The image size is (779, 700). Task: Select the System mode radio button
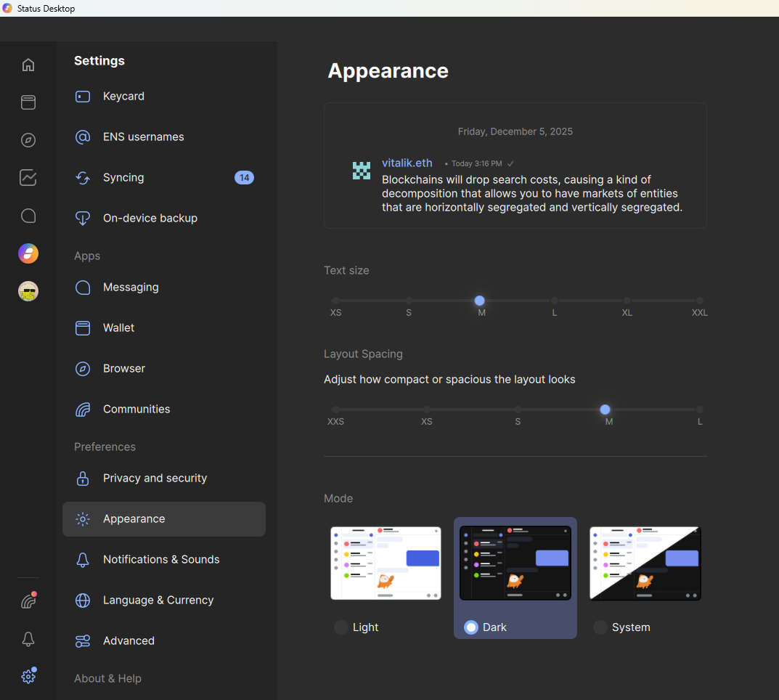[x=600, y=627]
